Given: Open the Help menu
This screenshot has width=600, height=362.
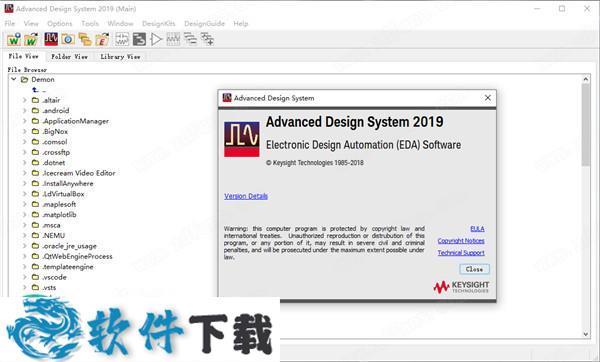Looking at the screenshot, I should pos(241,23).
